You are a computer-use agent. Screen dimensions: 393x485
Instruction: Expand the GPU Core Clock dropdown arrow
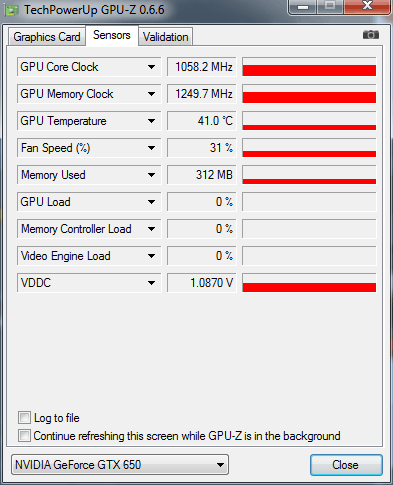[151, 67]
